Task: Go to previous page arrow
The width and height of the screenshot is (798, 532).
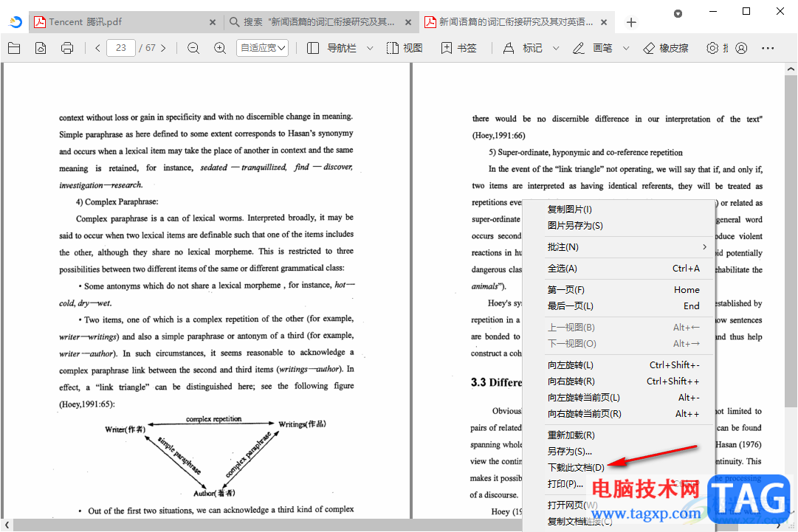Action: (97, 48)
